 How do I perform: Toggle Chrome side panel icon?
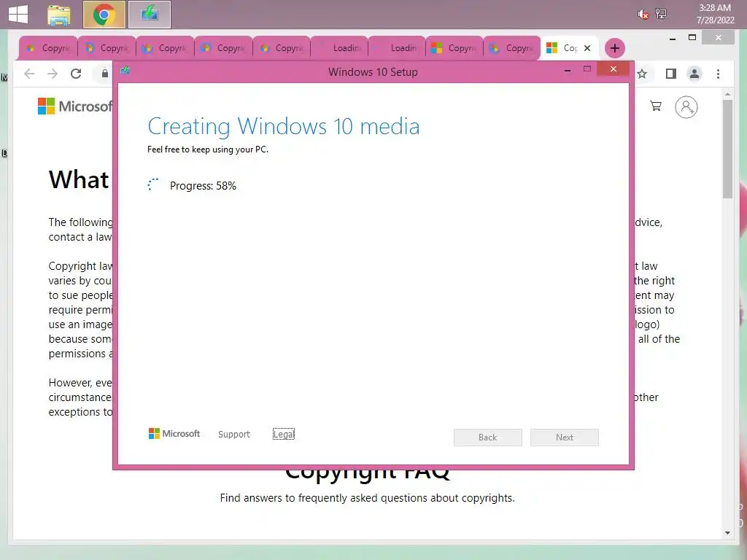point(671,74)
